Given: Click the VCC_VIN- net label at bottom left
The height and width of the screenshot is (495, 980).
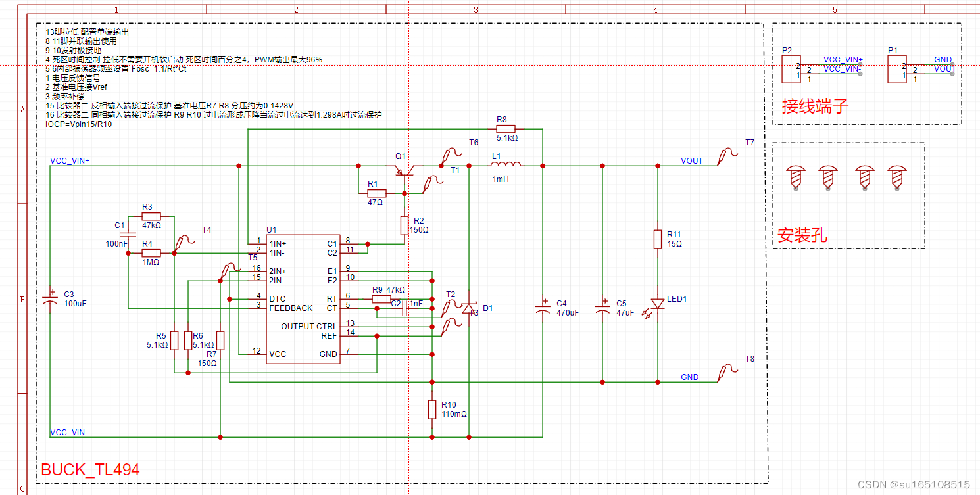Looking at the screenshot, I should (69, 432).
